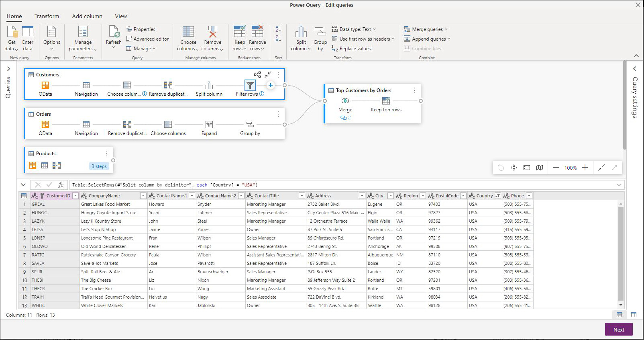Toggle the mini-map in diagram controls
The image size is (644, 340).
(x=540, y=168)
